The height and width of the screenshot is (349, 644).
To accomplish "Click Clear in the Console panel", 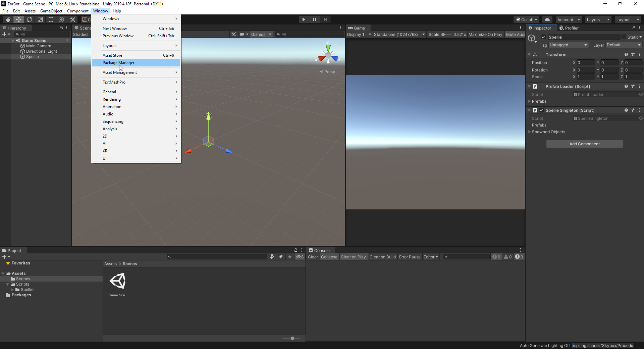I will [313, 257].
